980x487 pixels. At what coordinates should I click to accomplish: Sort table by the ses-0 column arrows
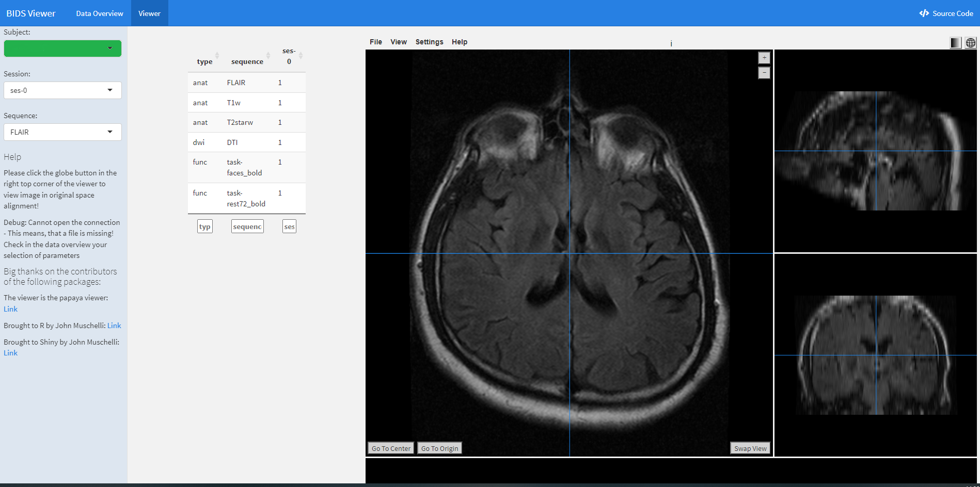pos(301,56)
